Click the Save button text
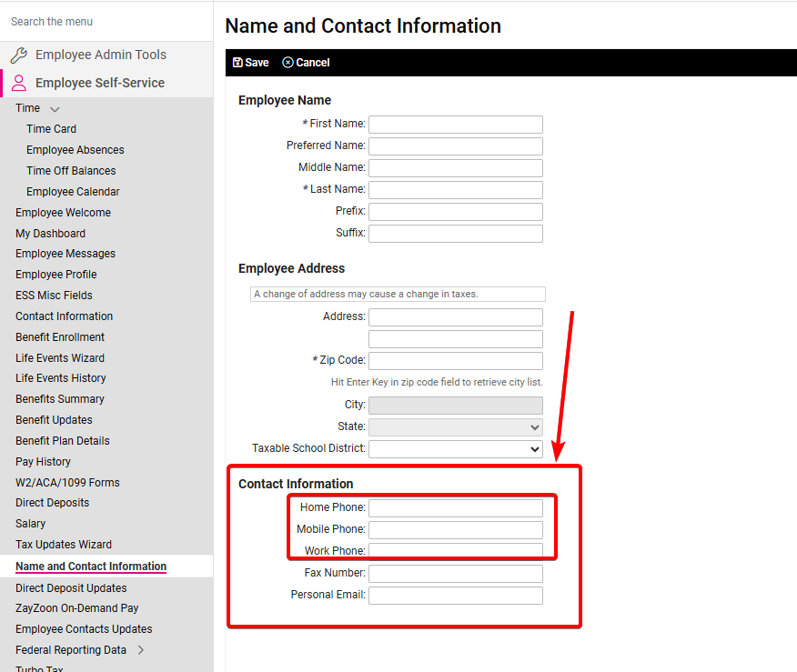The width and height of the screenshot is (797, 672). [x=257, y=63]
